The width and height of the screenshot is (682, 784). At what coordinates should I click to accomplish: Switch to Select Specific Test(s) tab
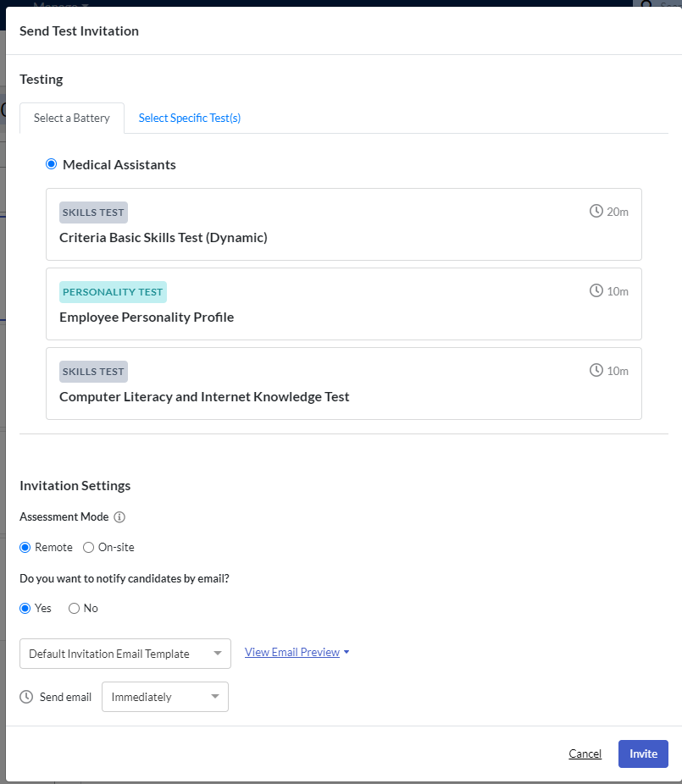click(190, 118)
